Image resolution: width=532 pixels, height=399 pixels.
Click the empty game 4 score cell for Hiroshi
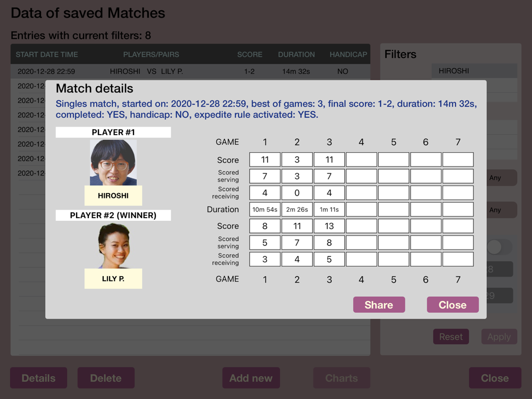(x=361, y=160)
